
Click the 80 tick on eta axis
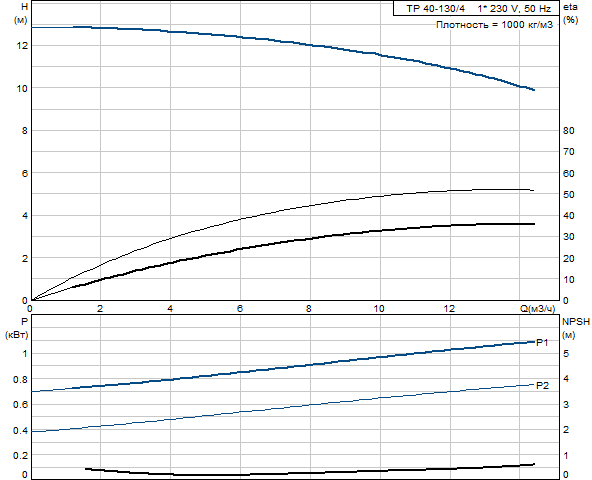coord(569,131)
